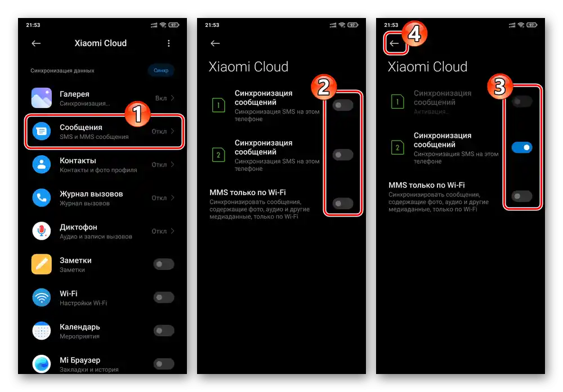Expand Галерея chevron next to Вкл
563x392 pixels.
tap(173, 98)
